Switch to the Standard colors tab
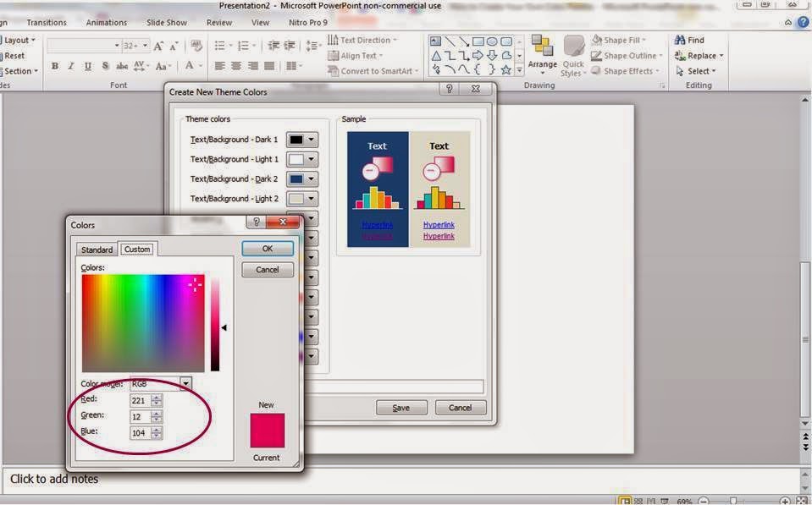The width and height of the screenshot is (812, 505). coord(97,250)
